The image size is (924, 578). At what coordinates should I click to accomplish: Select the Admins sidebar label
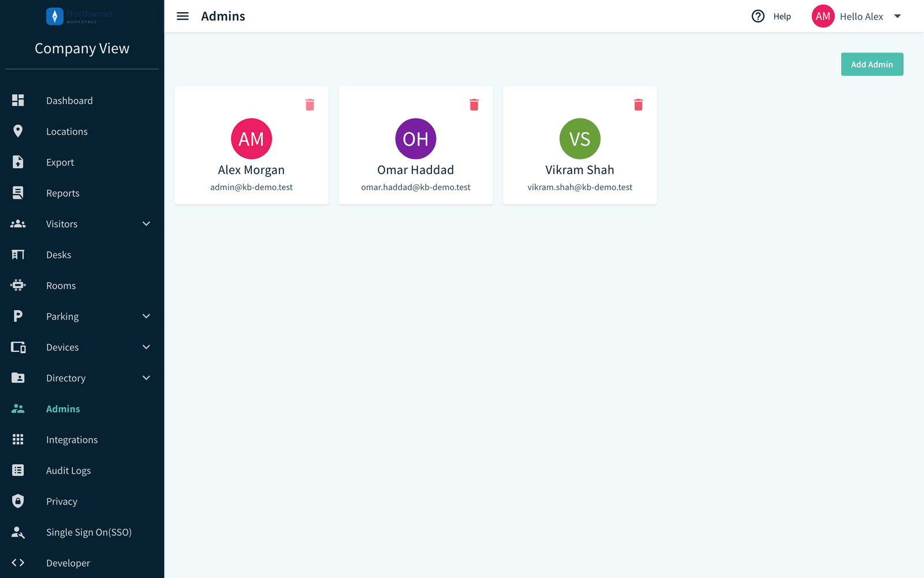click(63, 409)
